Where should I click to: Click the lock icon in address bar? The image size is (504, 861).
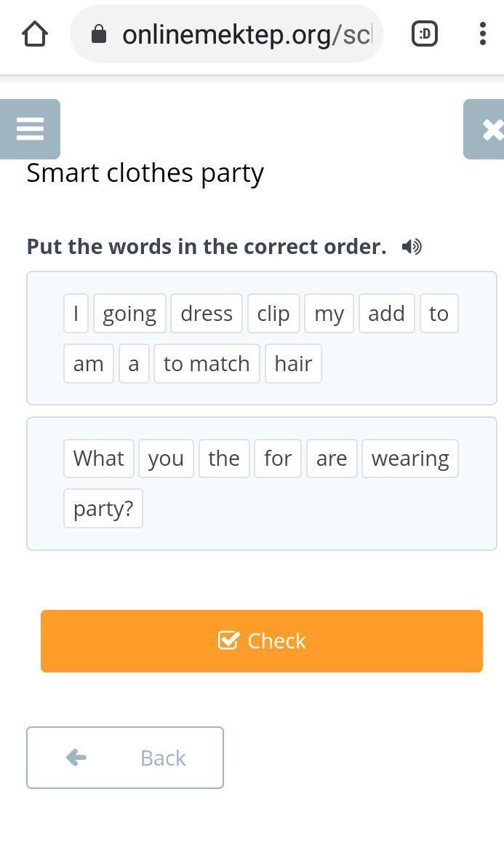(x=99, y=34)
